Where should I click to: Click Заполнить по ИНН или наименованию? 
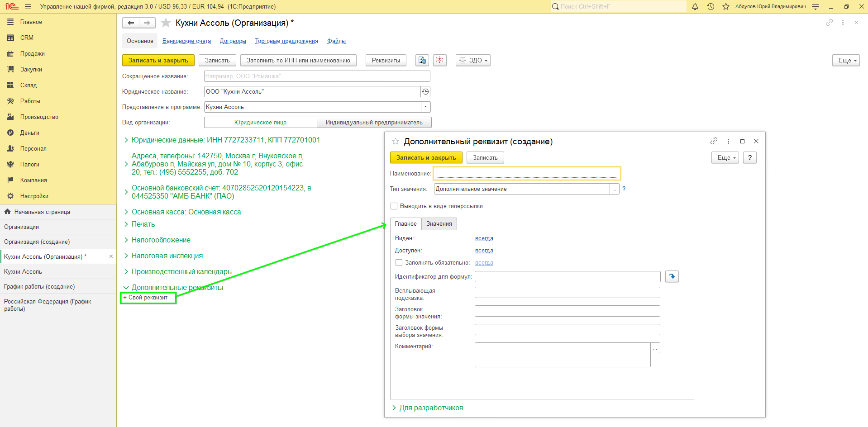click(x=298, y=60)
